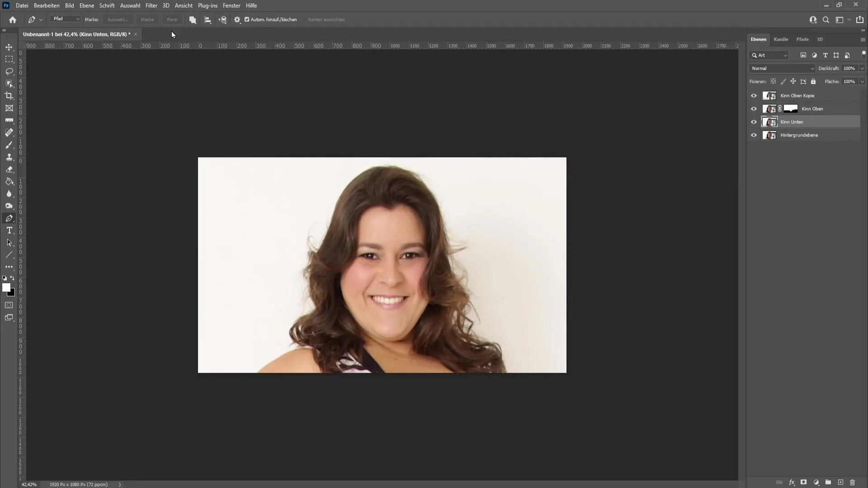The image size is (868, 488).
Task: Click the Healing Brush tool
Action: click(x=9, y=132)
